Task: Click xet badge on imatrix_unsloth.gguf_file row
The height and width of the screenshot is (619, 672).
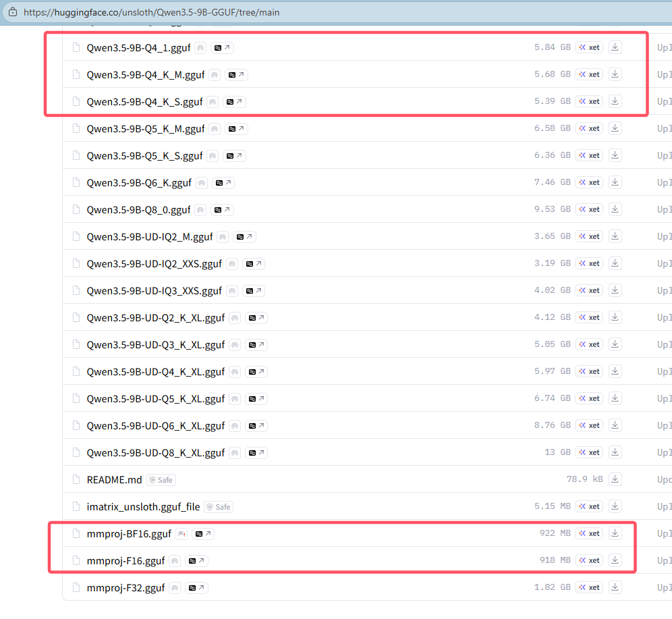Action: [589, 506]
